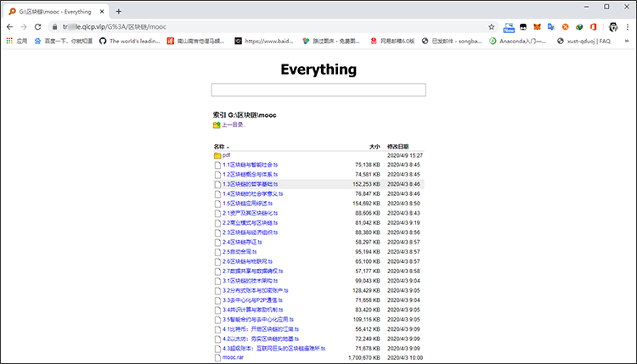637x364 pixels.
Task: Click the browser reload page icon
Action: [39, 26]
